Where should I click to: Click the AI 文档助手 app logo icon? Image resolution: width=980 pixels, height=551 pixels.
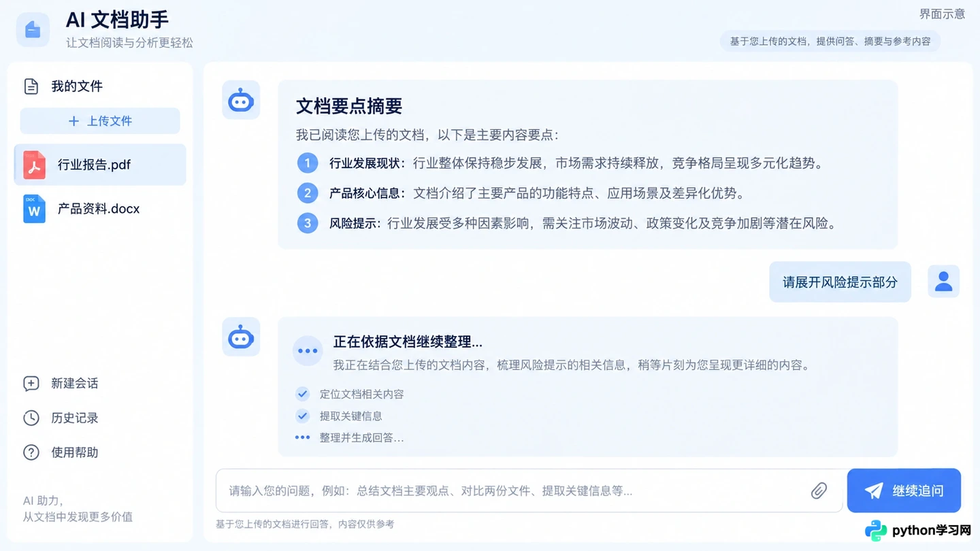click(33, 29)
